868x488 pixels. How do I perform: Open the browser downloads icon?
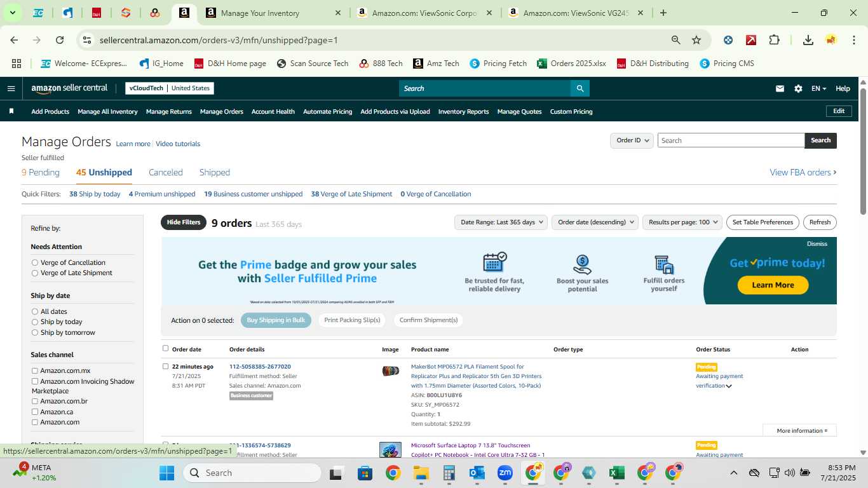click(808, 40)
